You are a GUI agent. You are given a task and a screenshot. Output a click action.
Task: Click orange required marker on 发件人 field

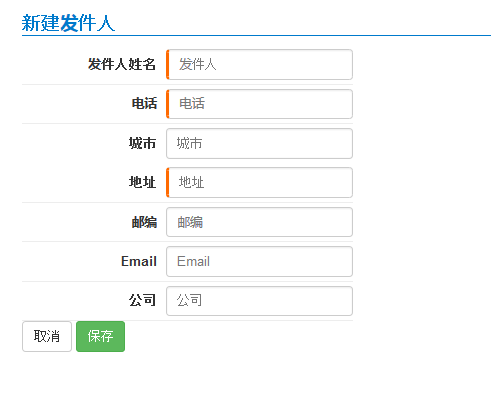click(168, 64)
